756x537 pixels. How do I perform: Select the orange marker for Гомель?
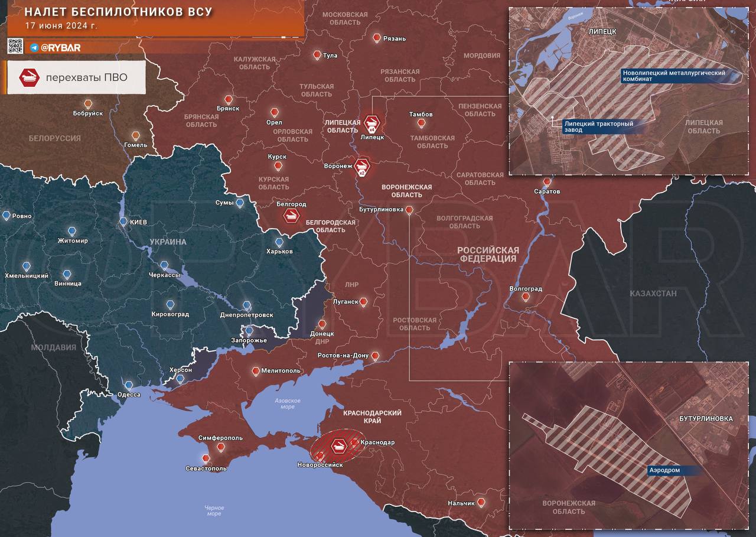click(136, 135)
